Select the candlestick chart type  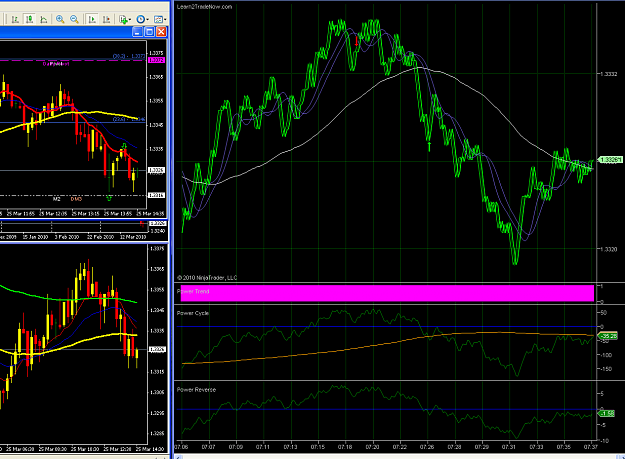[29, 19]
